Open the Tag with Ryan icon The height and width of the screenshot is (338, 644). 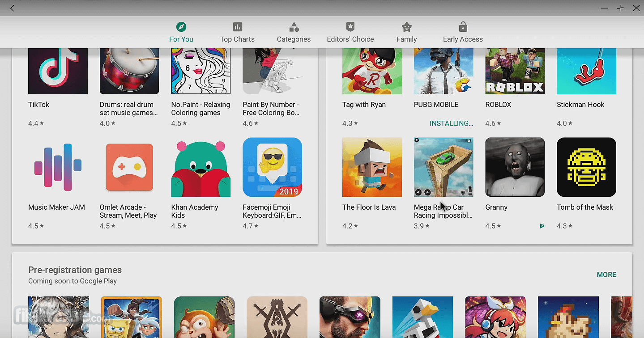pyautogui.click(x=372, y=71)
